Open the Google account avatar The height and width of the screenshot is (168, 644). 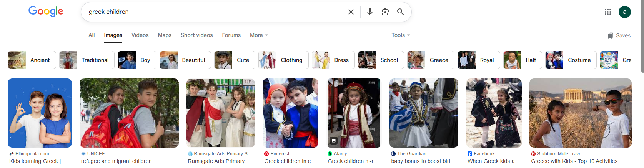(x=624, y=12)
